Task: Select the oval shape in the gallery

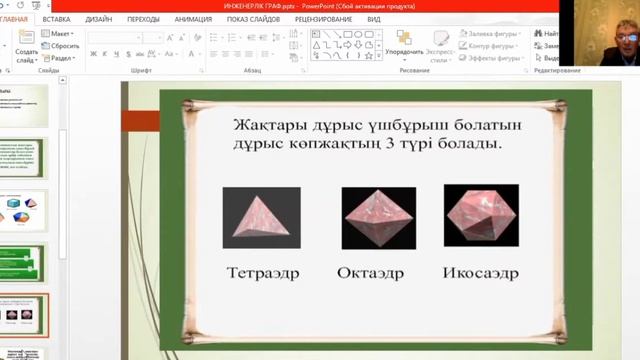Action: pos(358,34)
